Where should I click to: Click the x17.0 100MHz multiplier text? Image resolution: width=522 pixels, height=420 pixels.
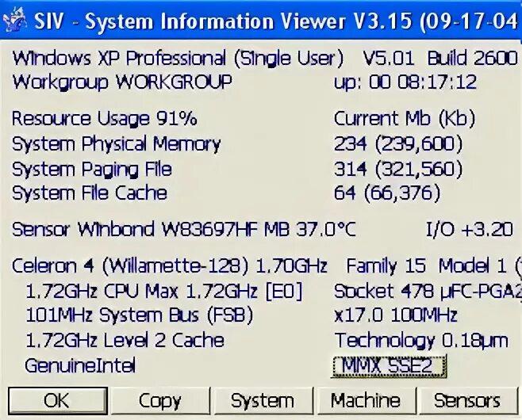396,315
